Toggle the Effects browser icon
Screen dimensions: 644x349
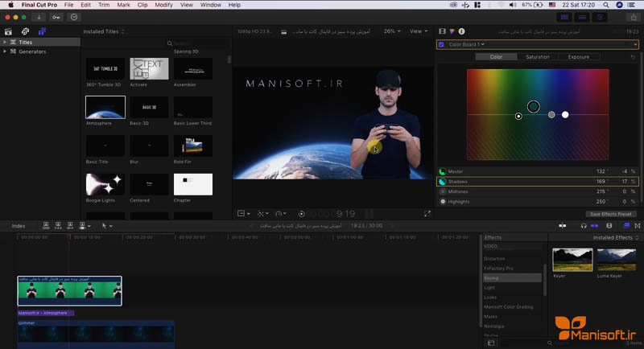[x=626, y=225]
